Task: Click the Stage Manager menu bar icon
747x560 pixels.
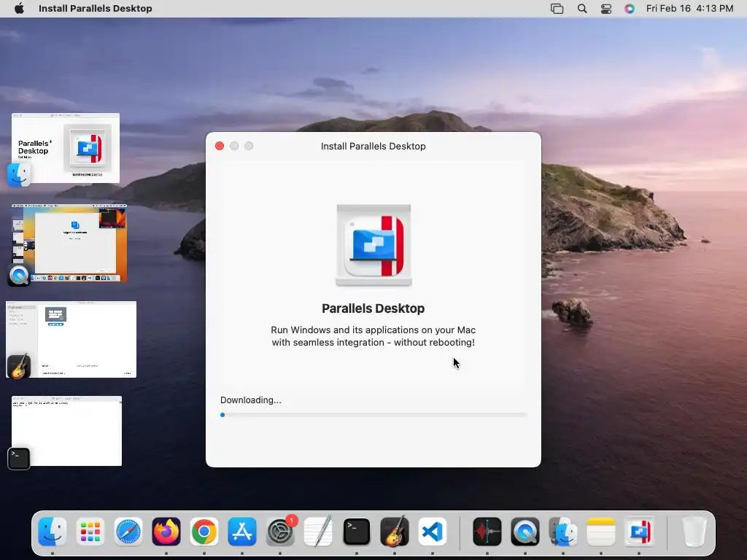Action: tap(557, 9)
